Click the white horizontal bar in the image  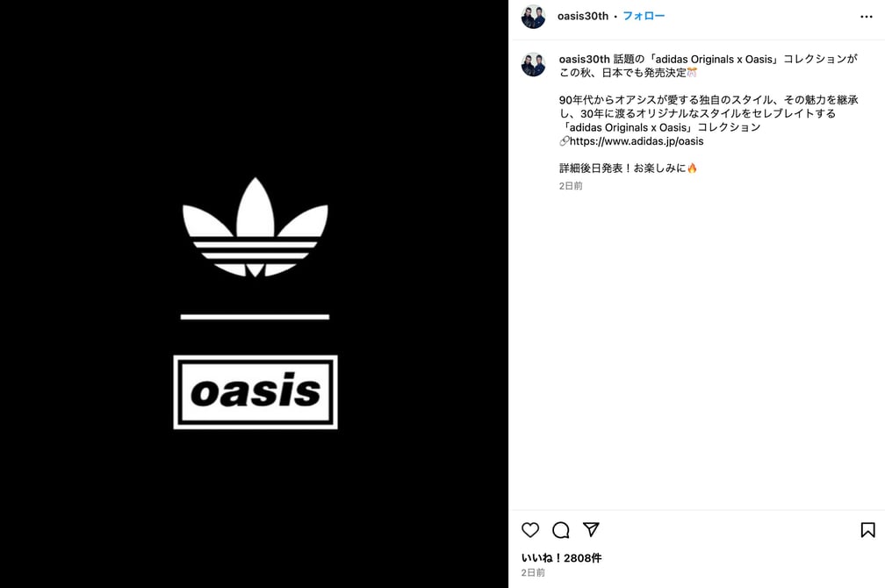(255, 317)
